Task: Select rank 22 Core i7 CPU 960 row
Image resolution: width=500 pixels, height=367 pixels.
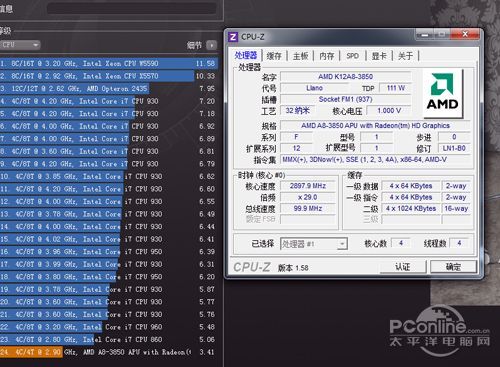Action: coord(109,327)
